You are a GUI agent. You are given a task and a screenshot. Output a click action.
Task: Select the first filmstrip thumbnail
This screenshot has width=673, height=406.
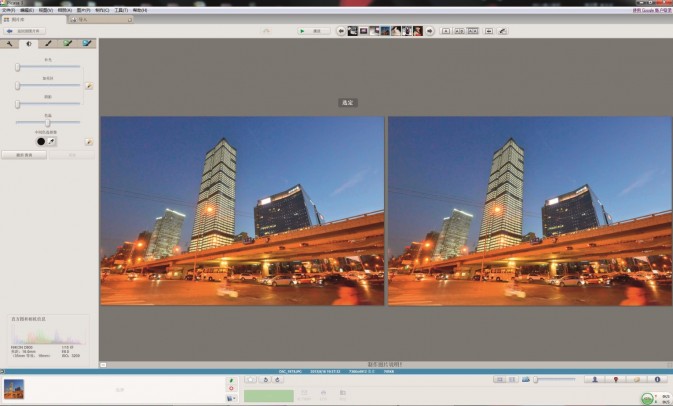click(x=352, y=31)
